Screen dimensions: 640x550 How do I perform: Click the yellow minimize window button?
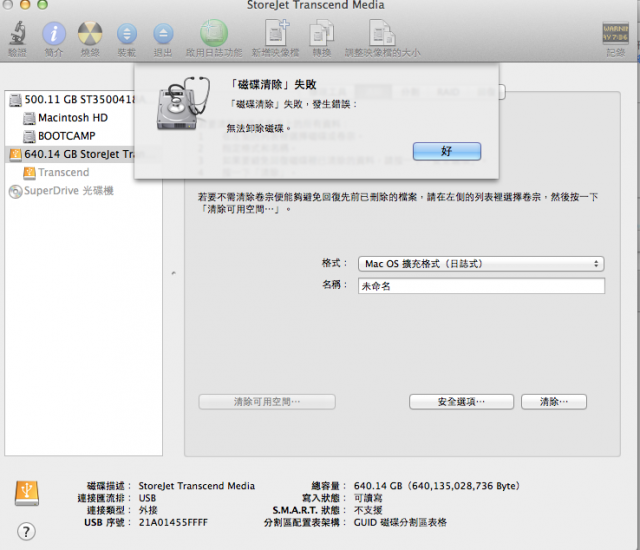tap(25, 4)
